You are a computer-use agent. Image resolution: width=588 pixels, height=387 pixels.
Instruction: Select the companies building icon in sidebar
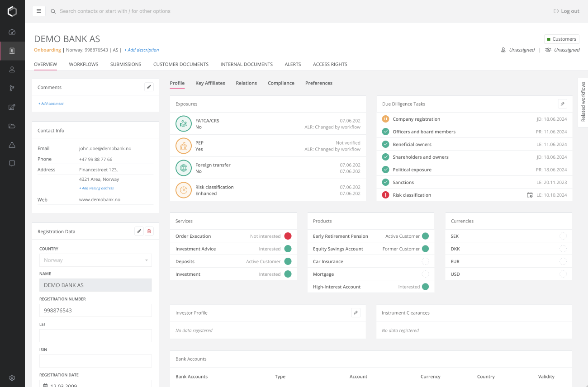[12, 51]
